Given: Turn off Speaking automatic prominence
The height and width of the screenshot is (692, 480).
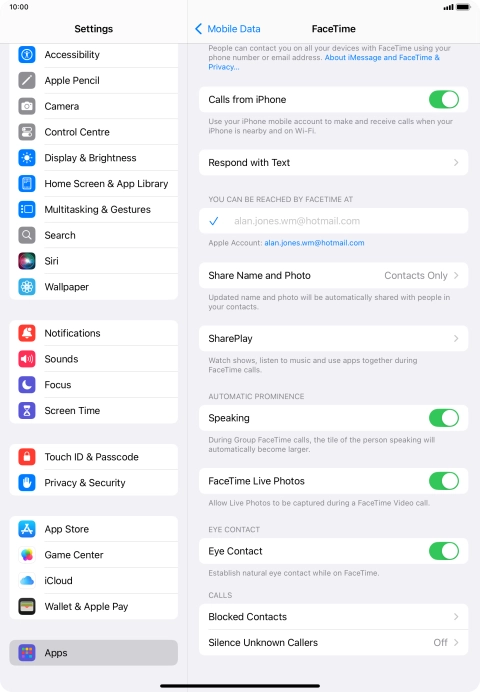Looking at the screenshot, I should (444, 418).
